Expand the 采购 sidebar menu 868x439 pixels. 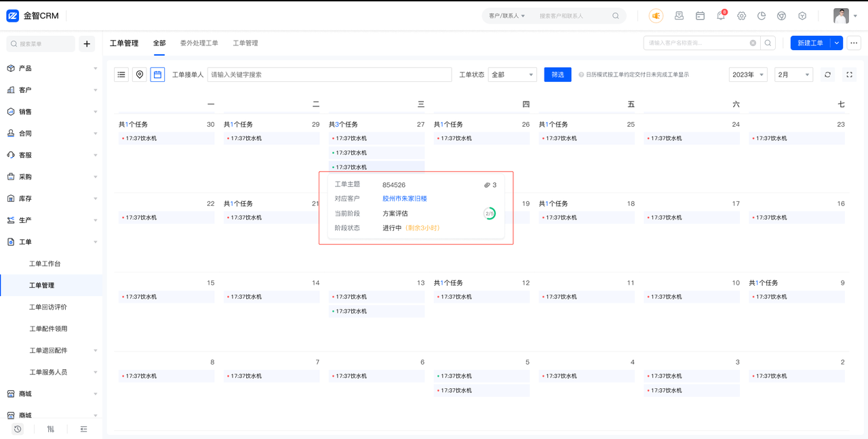click(96, 177)
